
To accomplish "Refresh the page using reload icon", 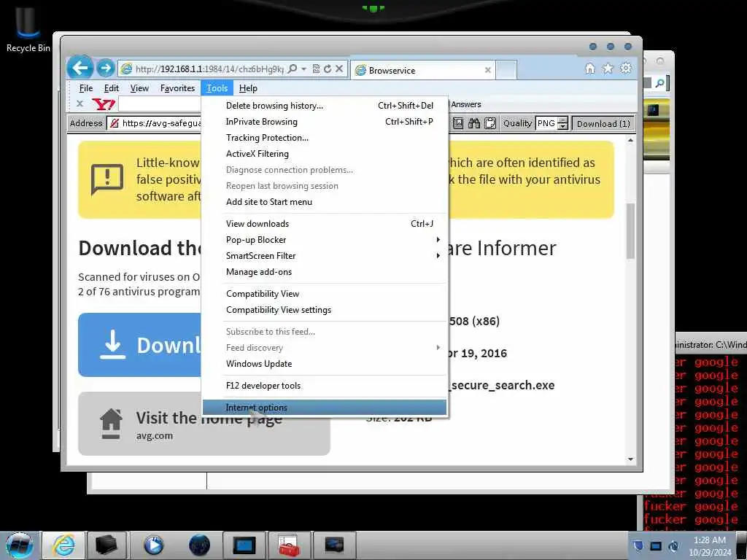I will tap(328, 69).
